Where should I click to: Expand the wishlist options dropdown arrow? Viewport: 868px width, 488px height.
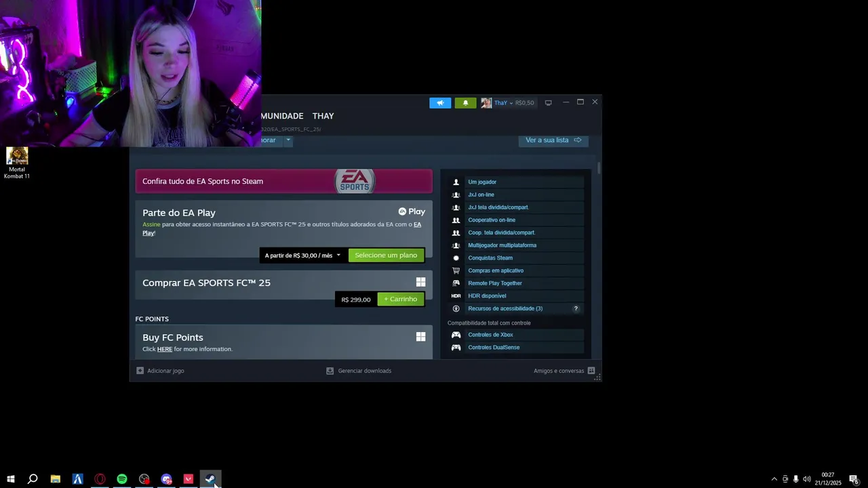coord(288,140)
